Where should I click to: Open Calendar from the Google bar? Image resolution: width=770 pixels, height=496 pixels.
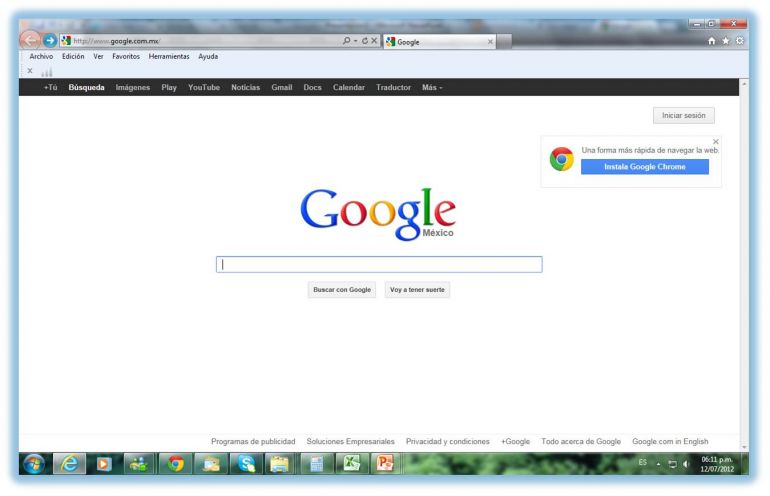point(349,87)
